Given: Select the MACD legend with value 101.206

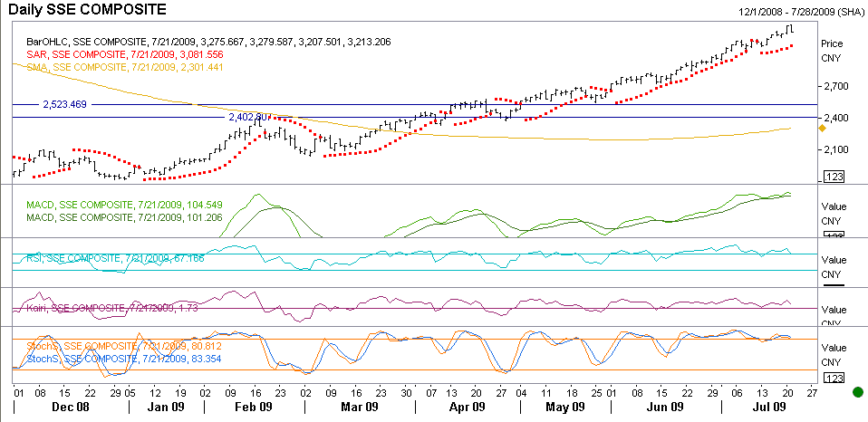Looking at the screenshot, I should pyautogui.click(x=126, y=218).
